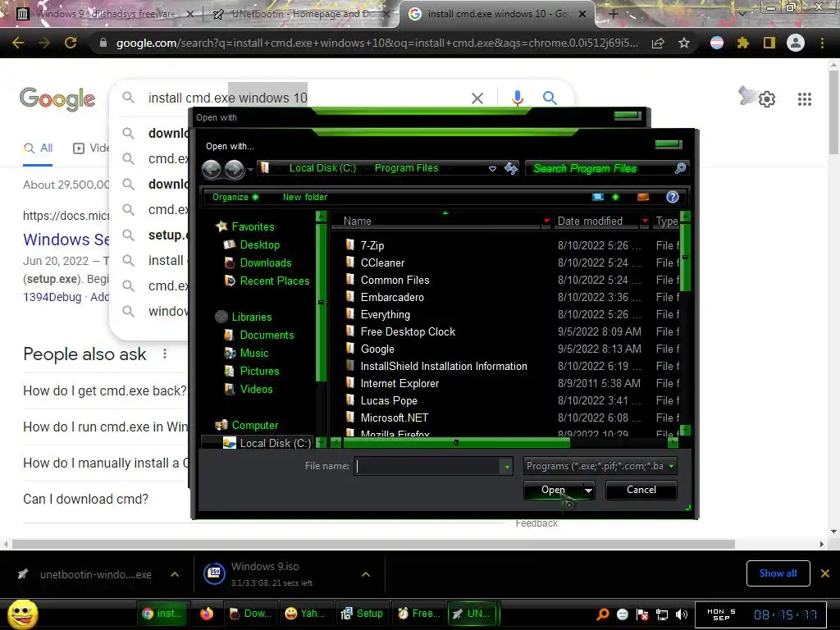Reload the Chrome page
The height and width of the screenshot is (630, 840).
[x=71, y=43]
